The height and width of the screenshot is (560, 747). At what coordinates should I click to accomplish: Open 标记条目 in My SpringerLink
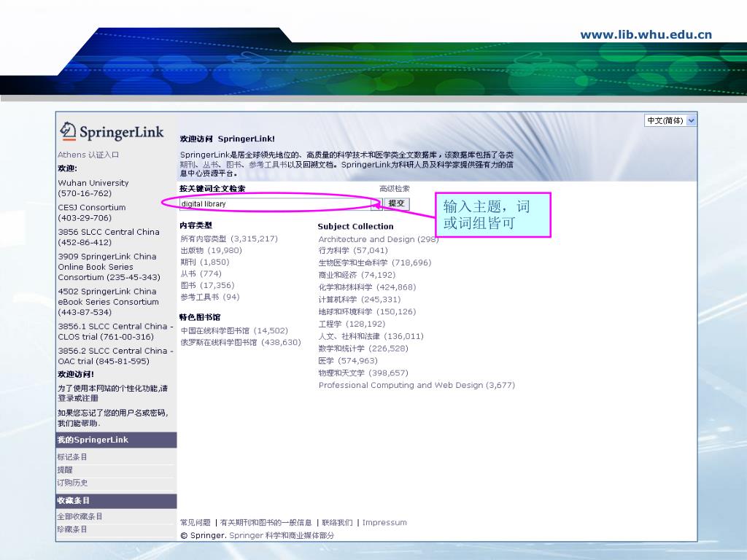click(72, 457)
